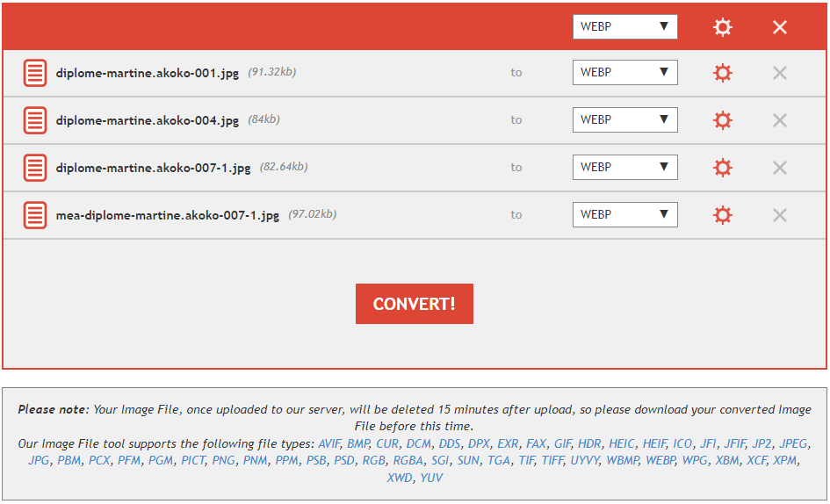This screenshot has height=504, width=830.
Task: Open the AVIF file type link
Action: pyautogui.click(x=330, y=443)
